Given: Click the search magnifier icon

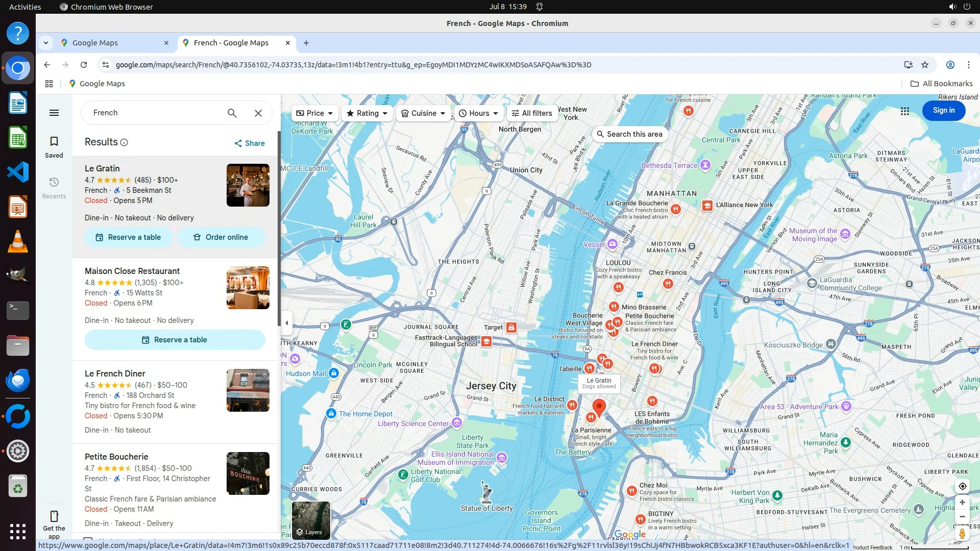Looking at the screenshot, I should (x=232, y=113).
